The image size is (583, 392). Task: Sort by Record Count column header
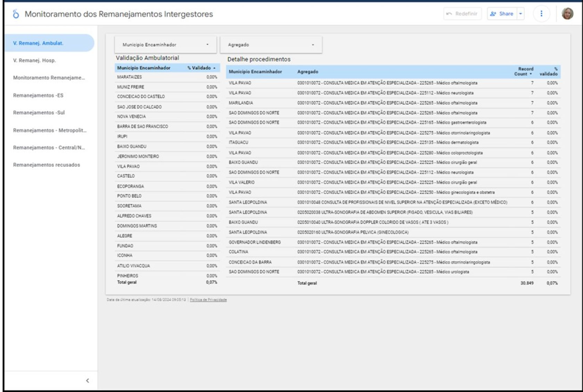523,71
